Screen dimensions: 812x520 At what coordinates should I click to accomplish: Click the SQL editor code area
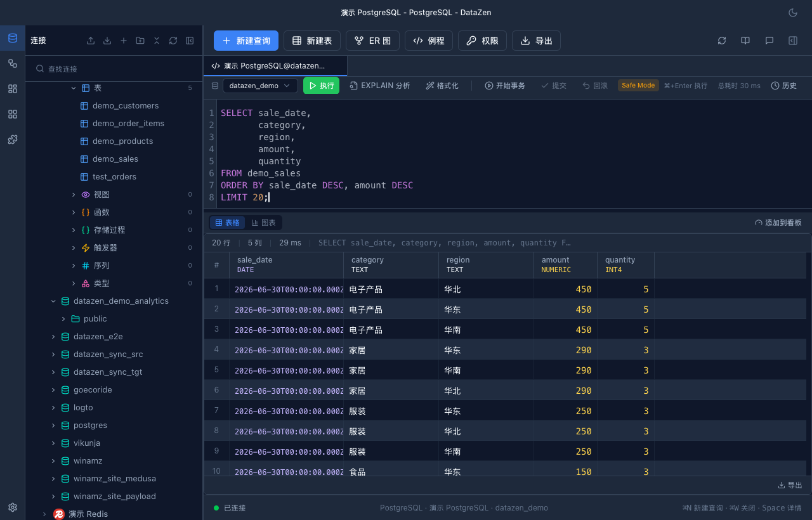(514, 155)
